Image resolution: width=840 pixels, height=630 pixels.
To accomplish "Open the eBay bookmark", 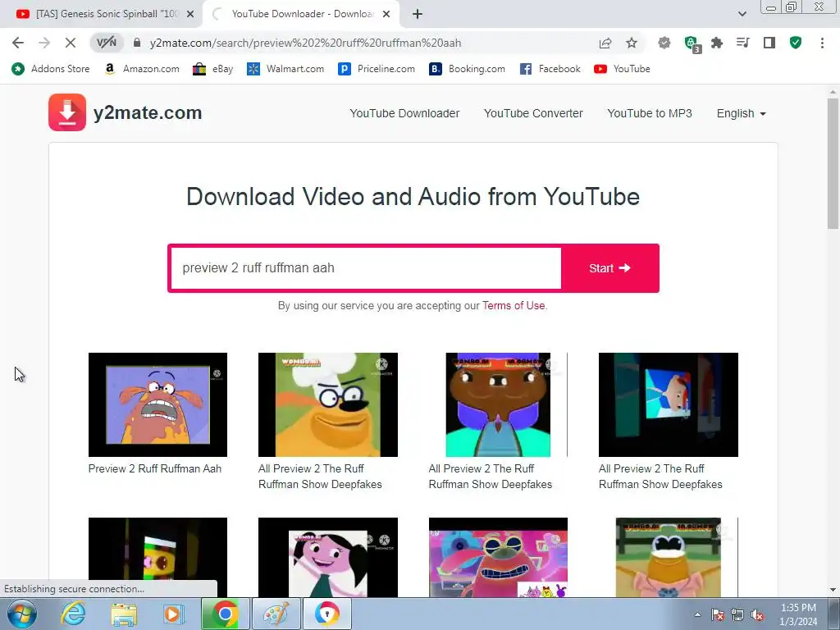I will [x=213, y=69].
